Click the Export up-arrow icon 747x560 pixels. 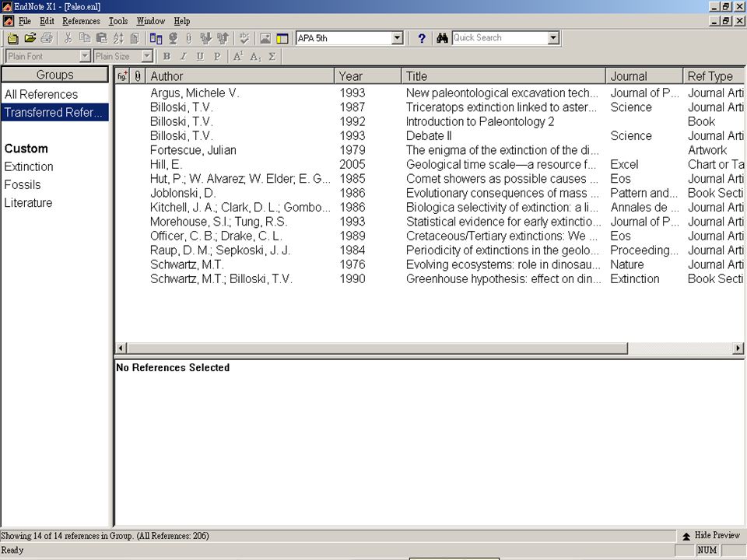click(x=223, y=38)
